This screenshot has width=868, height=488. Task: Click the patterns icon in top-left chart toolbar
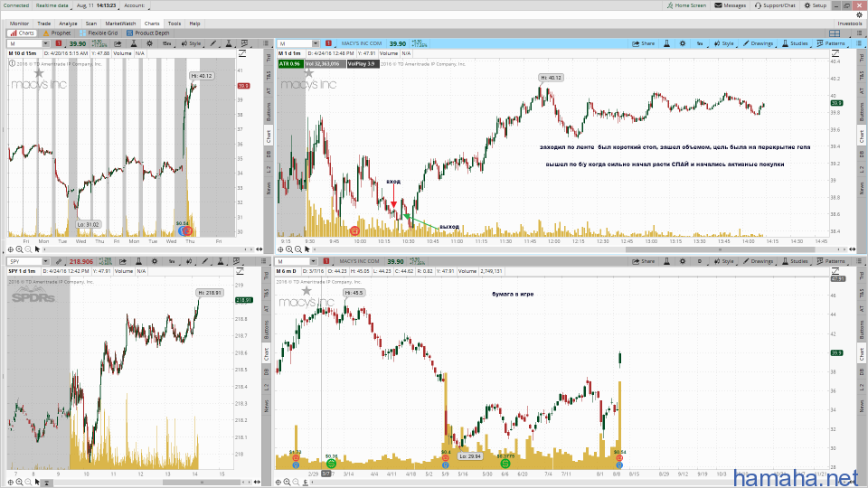click(x=244, y=43)
